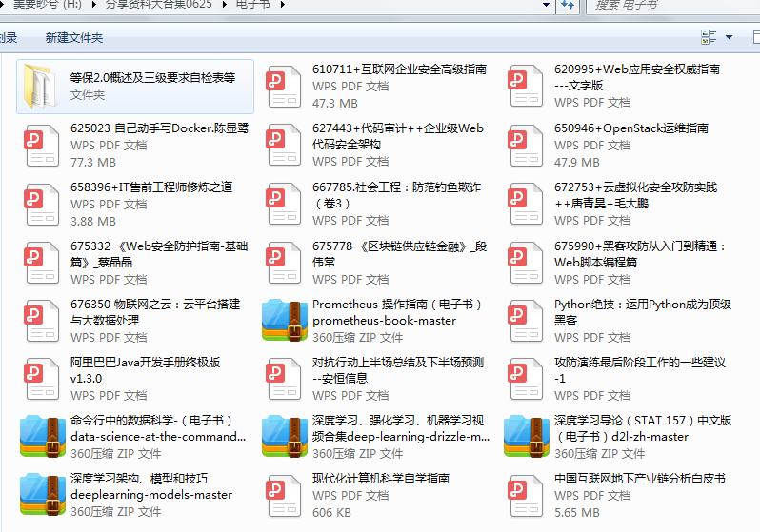Go to 电子书 breadcrumb segment
This screenshot has width=760, height=532.
(x=252, y=5)
